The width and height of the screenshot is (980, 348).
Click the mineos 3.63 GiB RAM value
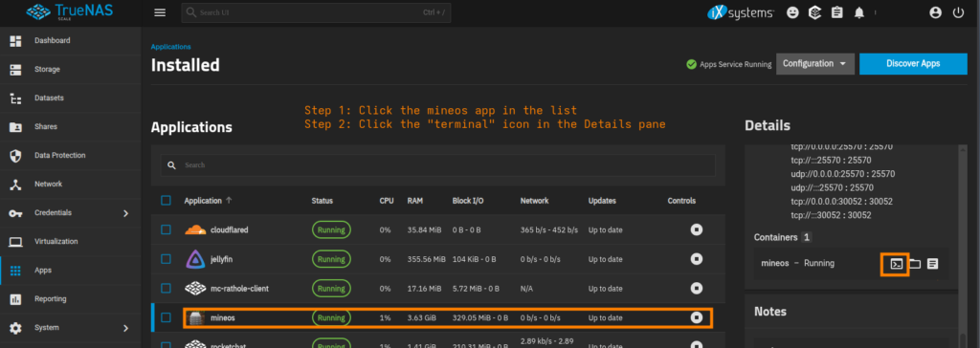(422, 318)
